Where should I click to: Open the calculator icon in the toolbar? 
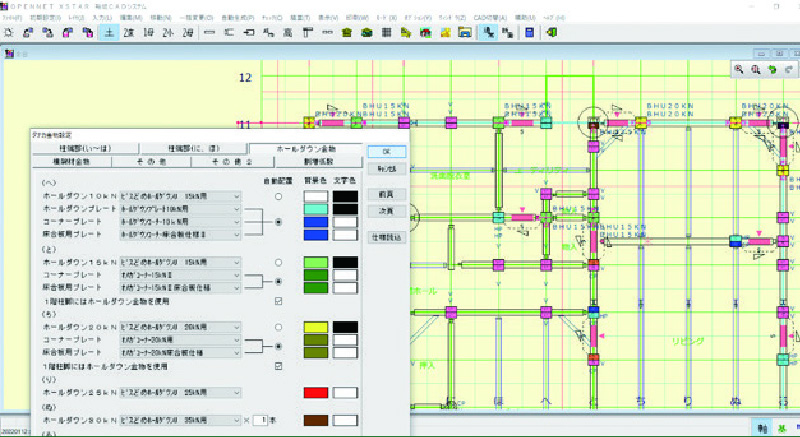point(529,32)
